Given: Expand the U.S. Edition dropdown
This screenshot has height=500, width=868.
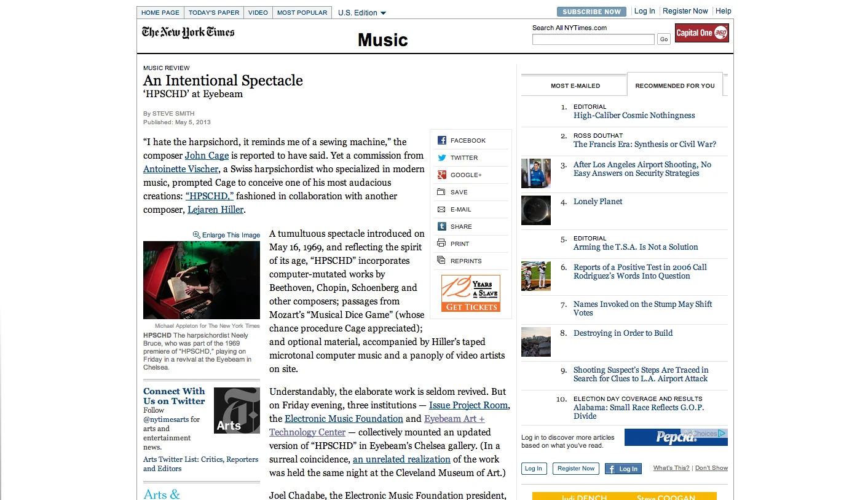Looking at the screenshot, I should coord(361,12).
